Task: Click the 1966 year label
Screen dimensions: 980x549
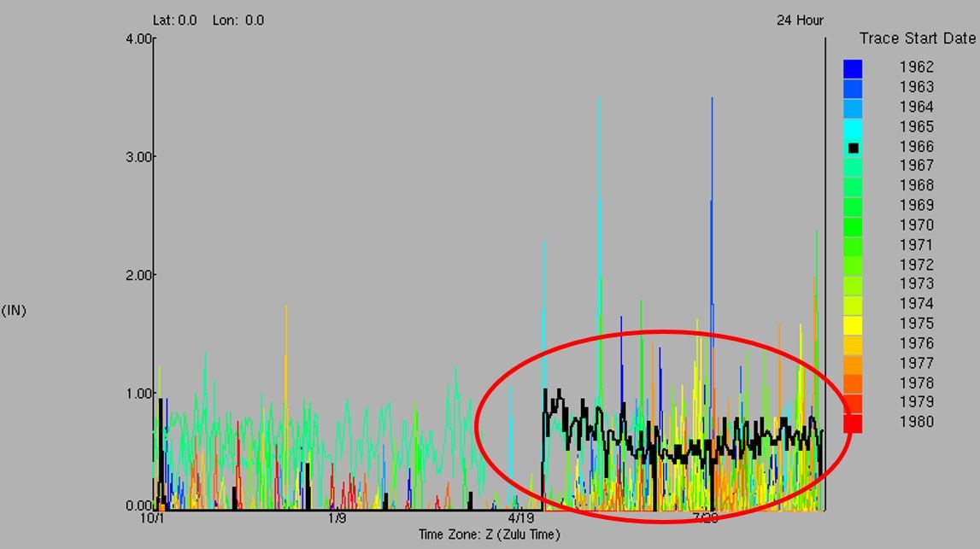Action: click(x=916, y=147)
